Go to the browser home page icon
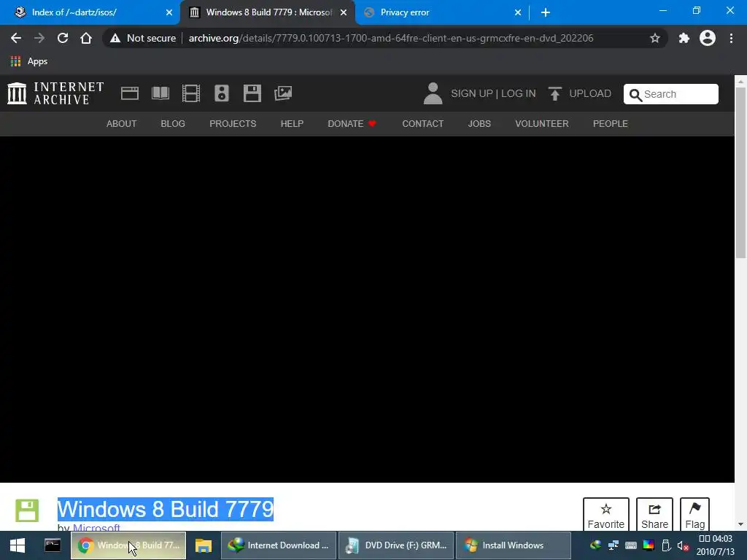The image size is (747, 560). 86,38
